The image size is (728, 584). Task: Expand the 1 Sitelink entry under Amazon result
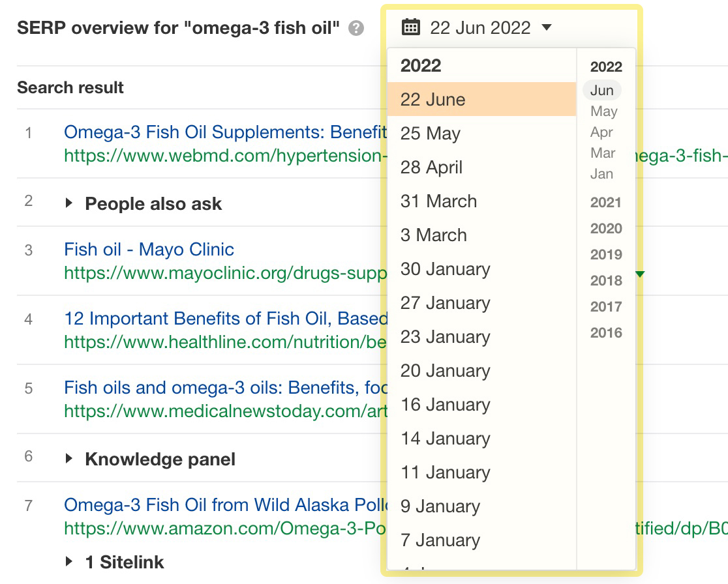coord(70,562)
